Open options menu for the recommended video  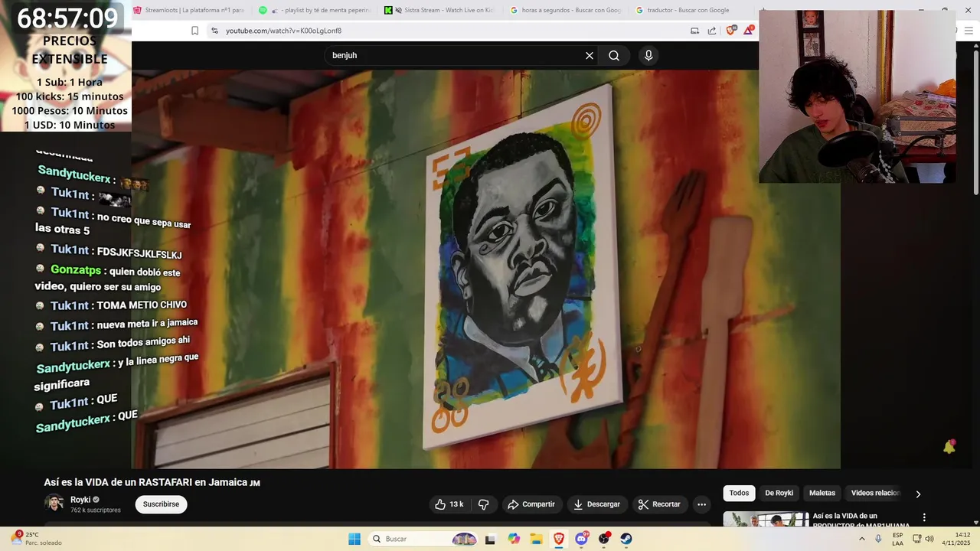coord(924,517)
